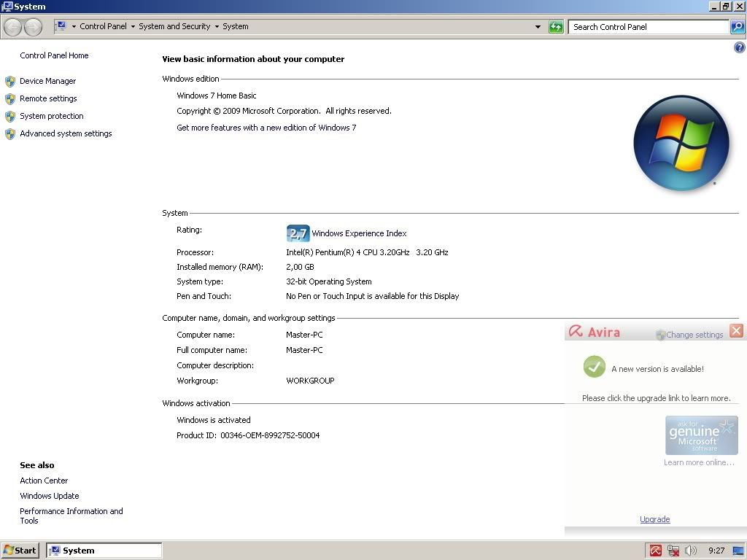Click Get more features with new edition link

click(x=266, y=128)
